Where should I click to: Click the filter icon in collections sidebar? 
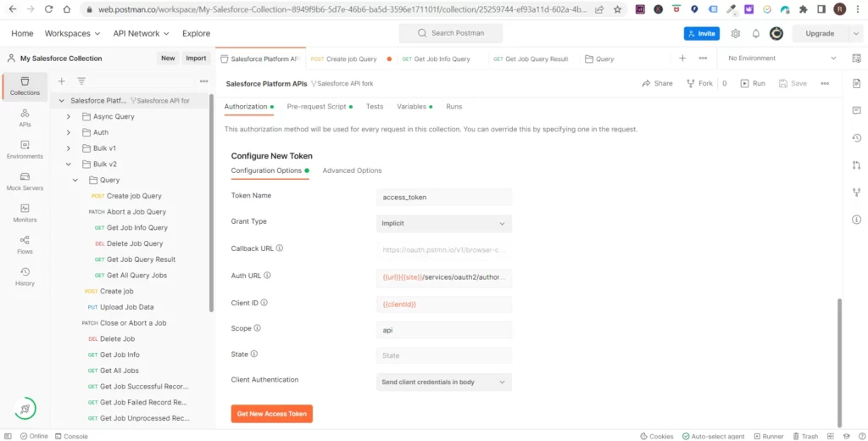tap(81, 81)
